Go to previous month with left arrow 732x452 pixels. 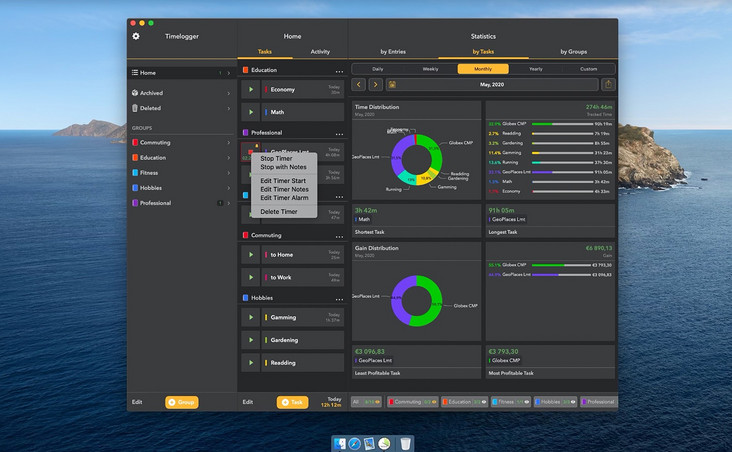pyautogui.click(x=359, y=85)
